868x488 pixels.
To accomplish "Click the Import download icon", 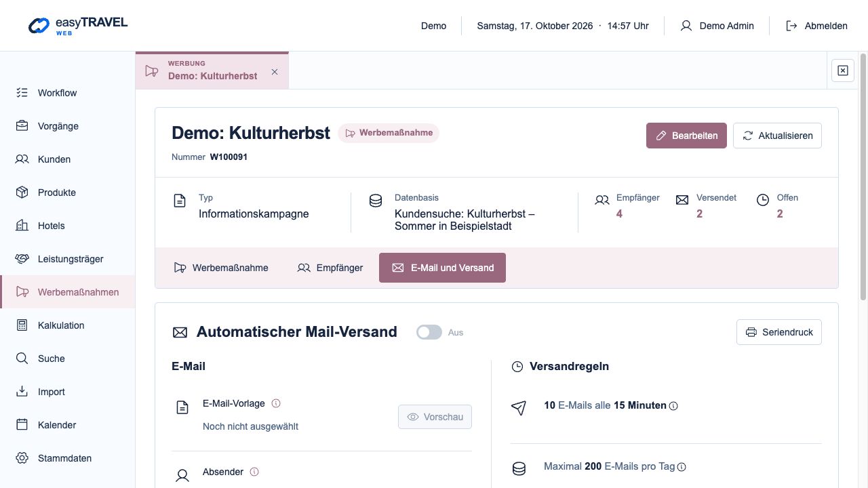I will [22, 392].
